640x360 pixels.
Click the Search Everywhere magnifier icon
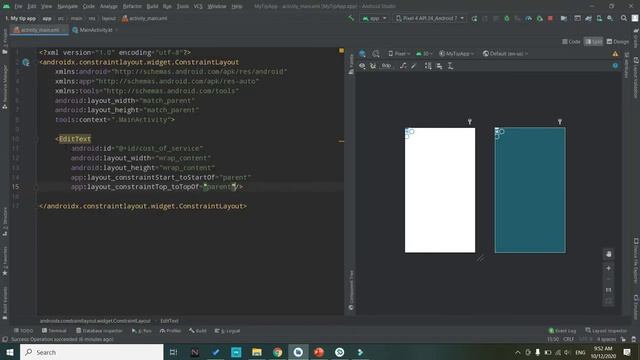624,18
